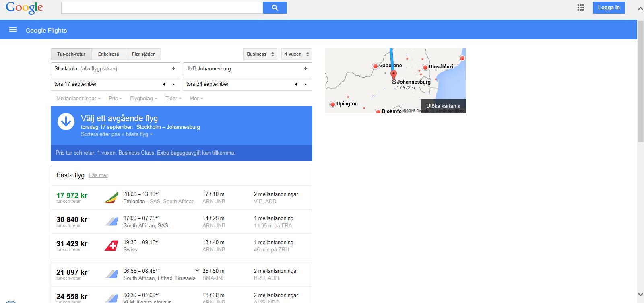The image size is (644, 303).
Task: Click the plus icon beside JNB Johannesburg
Action: pos(305,69)
